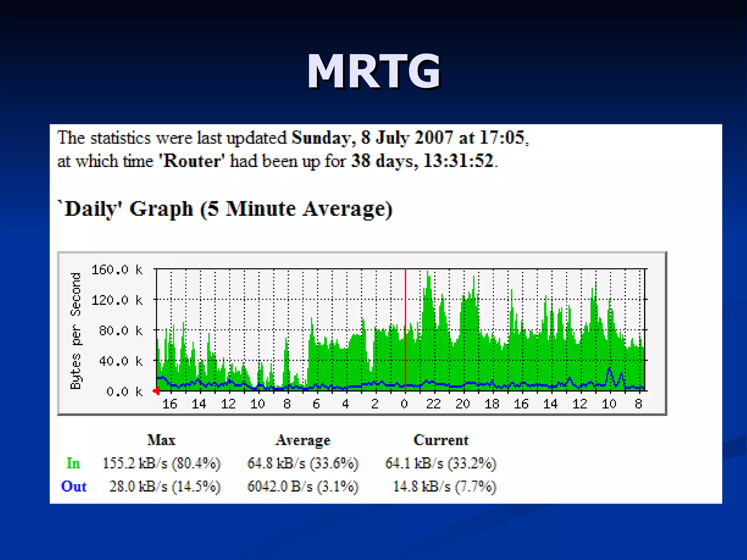
Task: Click the Current column header
Action: pos(441,440)
